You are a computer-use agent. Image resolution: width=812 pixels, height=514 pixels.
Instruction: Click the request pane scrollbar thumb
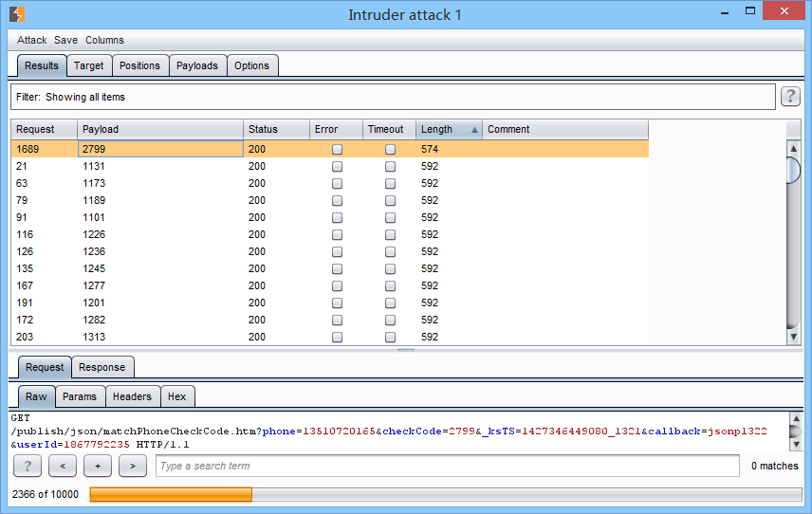coord(796,431)
